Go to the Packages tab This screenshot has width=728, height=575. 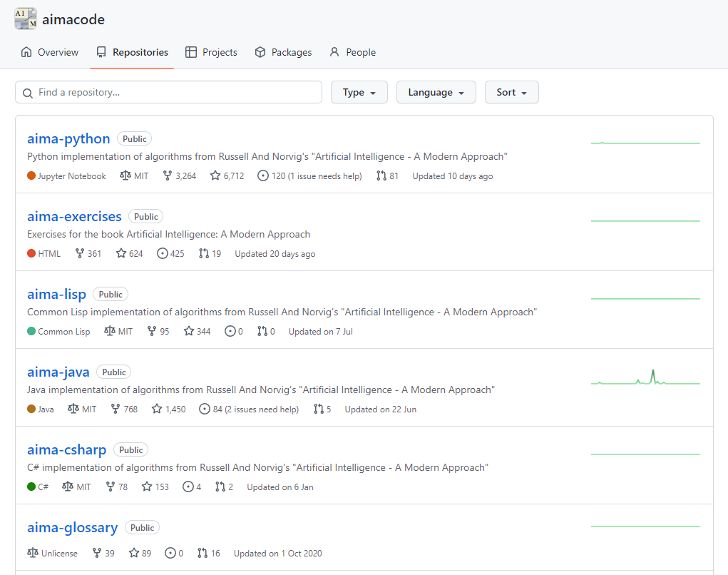283,52
